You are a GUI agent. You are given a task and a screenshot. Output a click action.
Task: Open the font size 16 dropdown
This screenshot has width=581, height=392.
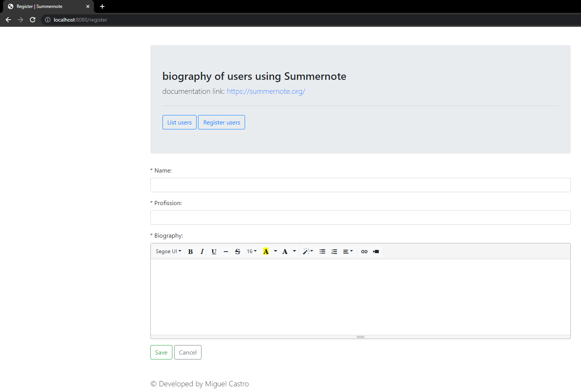coord(251,251)
